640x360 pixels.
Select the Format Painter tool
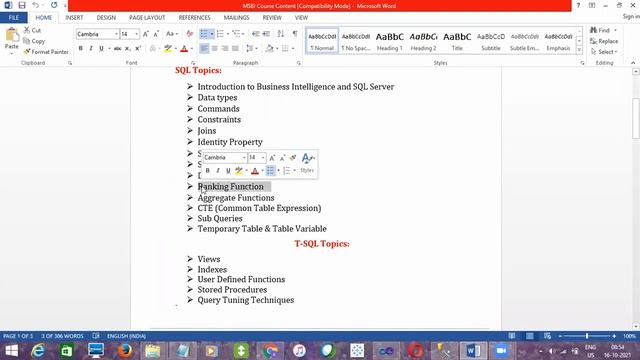46,52
